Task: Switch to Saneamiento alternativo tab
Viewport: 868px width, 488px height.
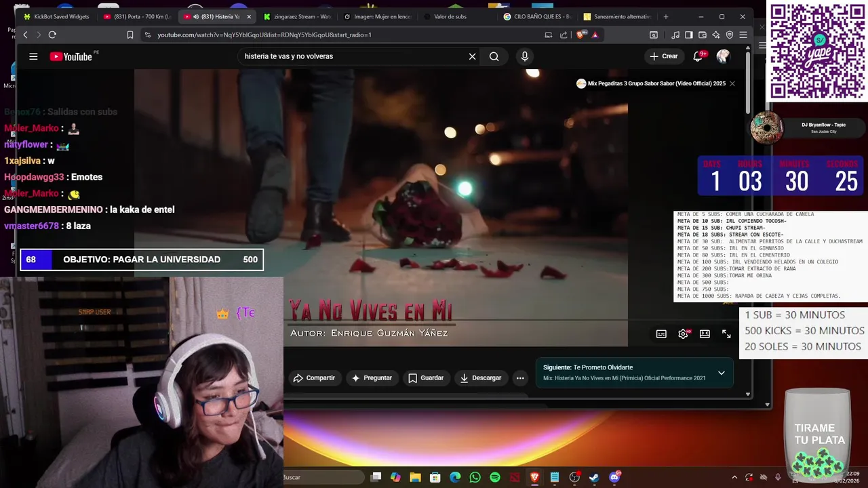Action: tap(616, 16)
